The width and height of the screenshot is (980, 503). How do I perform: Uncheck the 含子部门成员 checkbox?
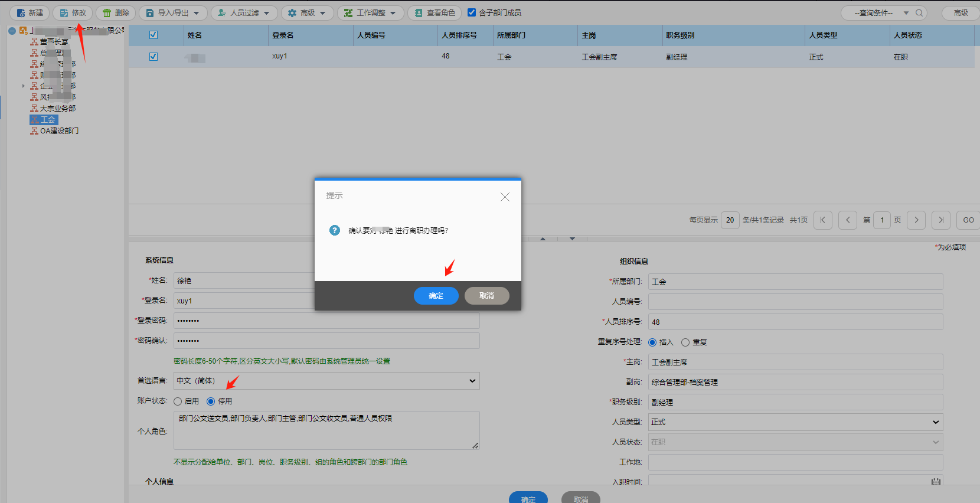point(472,12)
